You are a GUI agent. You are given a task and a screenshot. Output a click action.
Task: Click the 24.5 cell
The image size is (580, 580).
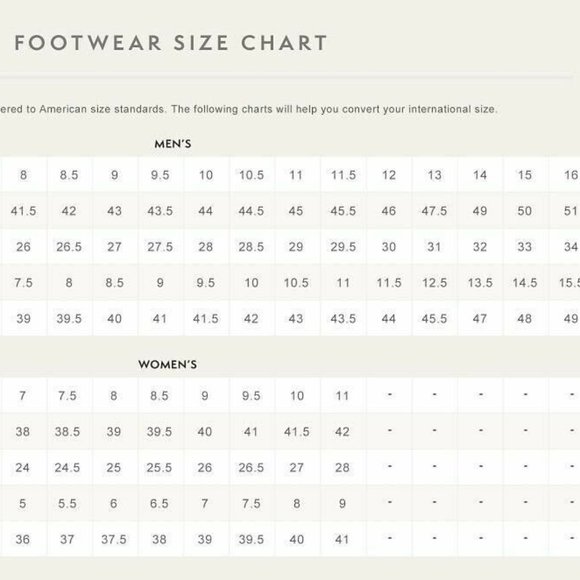click(x=67, y=468)
